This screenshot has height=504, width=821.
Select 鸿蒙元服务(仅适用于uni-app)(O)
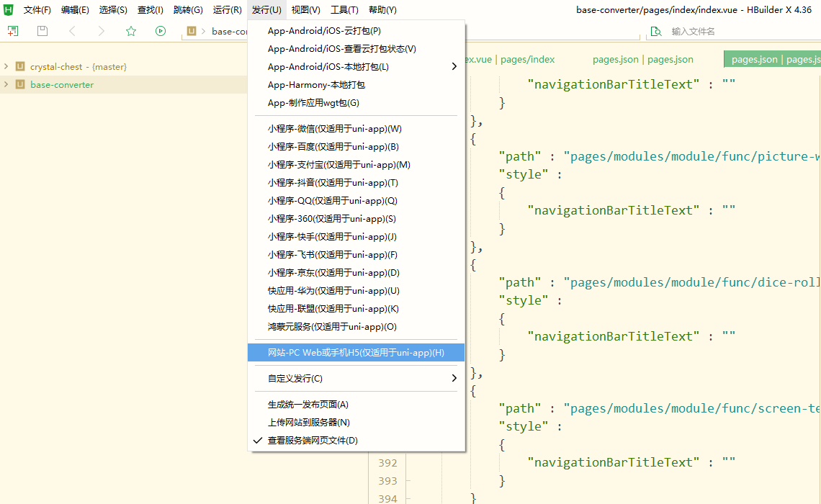coord(356,327)
